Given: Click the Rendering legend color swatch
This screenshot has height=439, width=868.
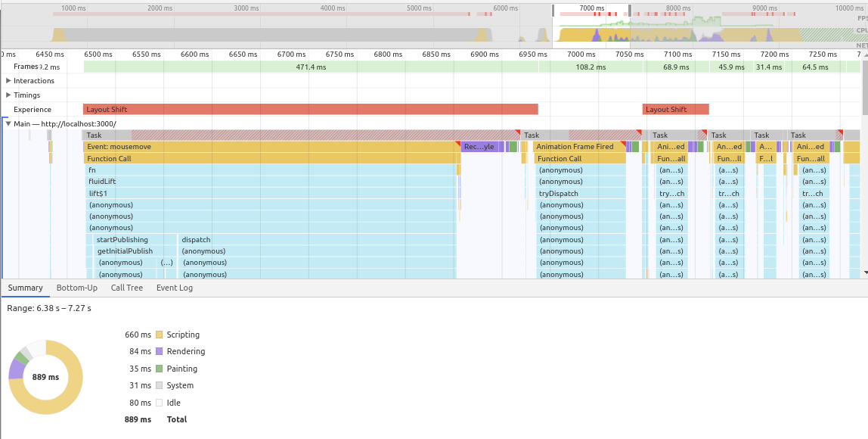Looking at the screenshot, I should tap(159, 351).
